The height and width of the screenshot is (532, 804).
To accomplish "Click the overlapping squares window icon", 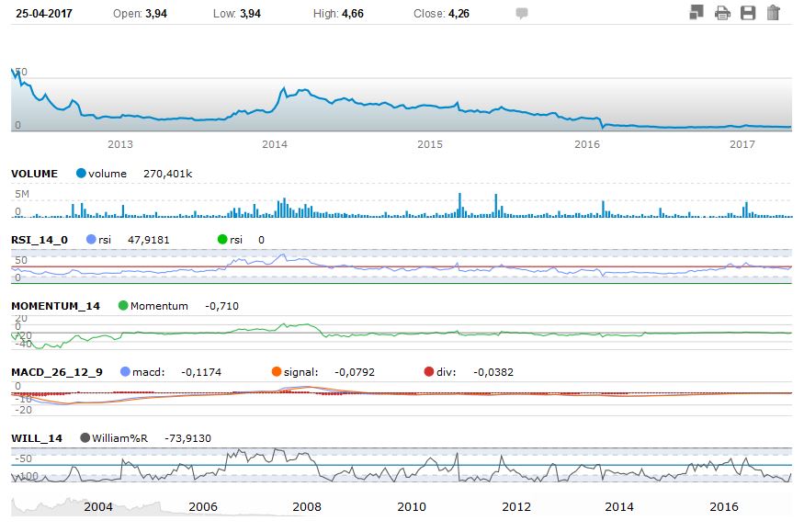I will 696,13.
